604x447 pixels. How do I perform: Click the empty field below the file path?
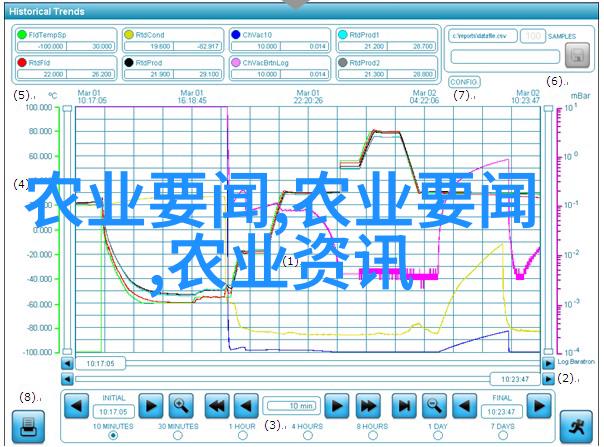click(x=505, y=57)
